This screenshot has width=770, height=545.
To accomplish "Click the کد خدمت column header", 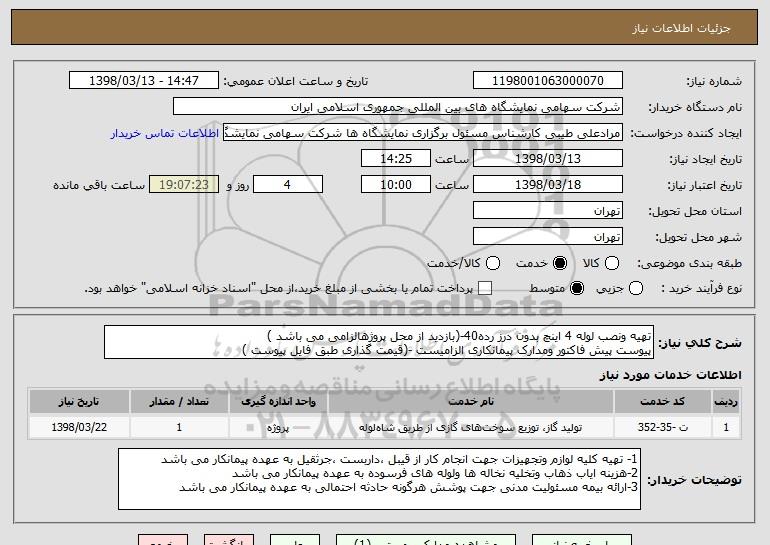I will 662,402.
